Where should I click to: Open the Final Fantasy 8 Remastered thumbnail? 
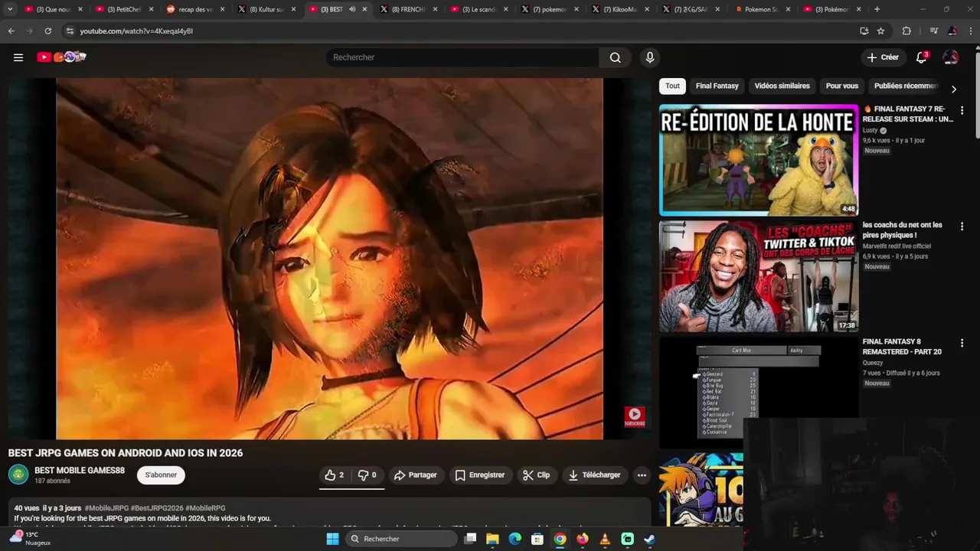pyautogui.click(x=759, y=392)
